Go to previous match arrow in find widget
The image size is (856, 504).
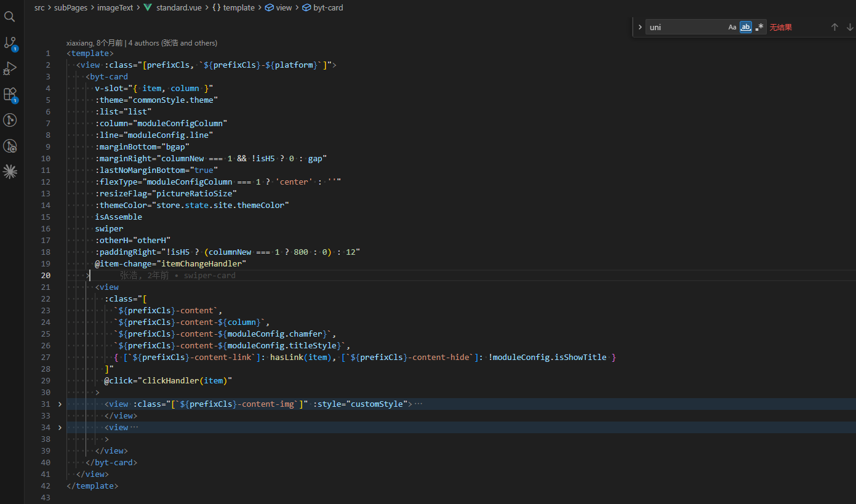834,27
